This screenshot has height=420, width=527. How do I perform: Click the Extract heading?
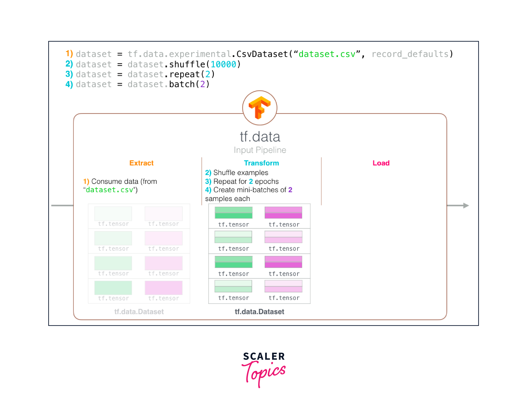[x=141, y=163]
